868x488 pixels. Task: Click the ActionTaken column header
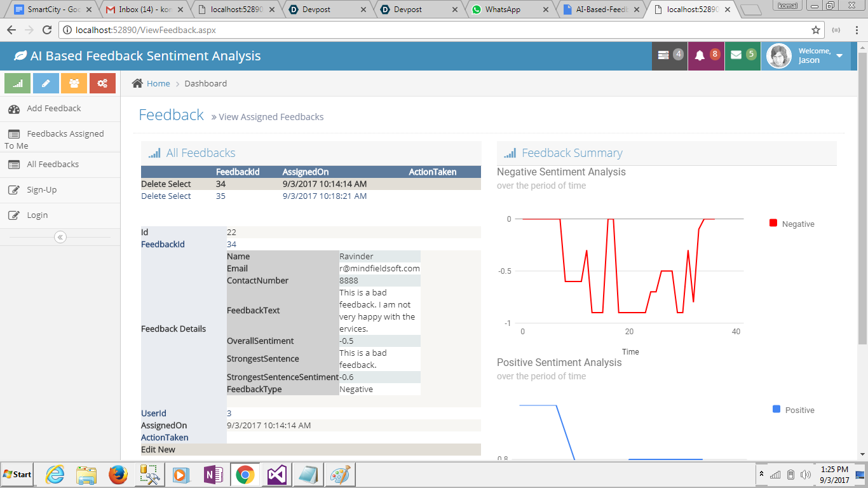[x=432, y=172]
